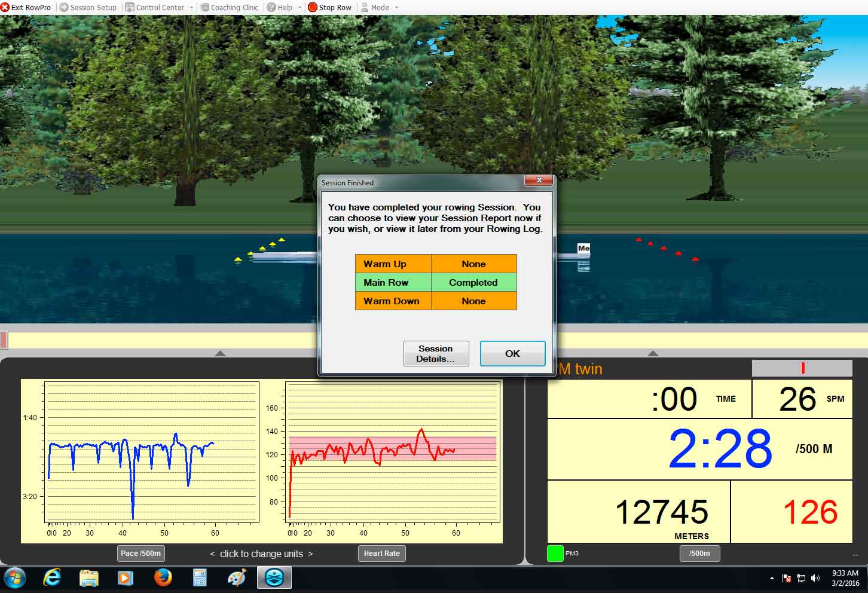This screenshot has height=593, width=868.
Task: Click the 2:28 pace readout
Action: (x=720, y=449)
